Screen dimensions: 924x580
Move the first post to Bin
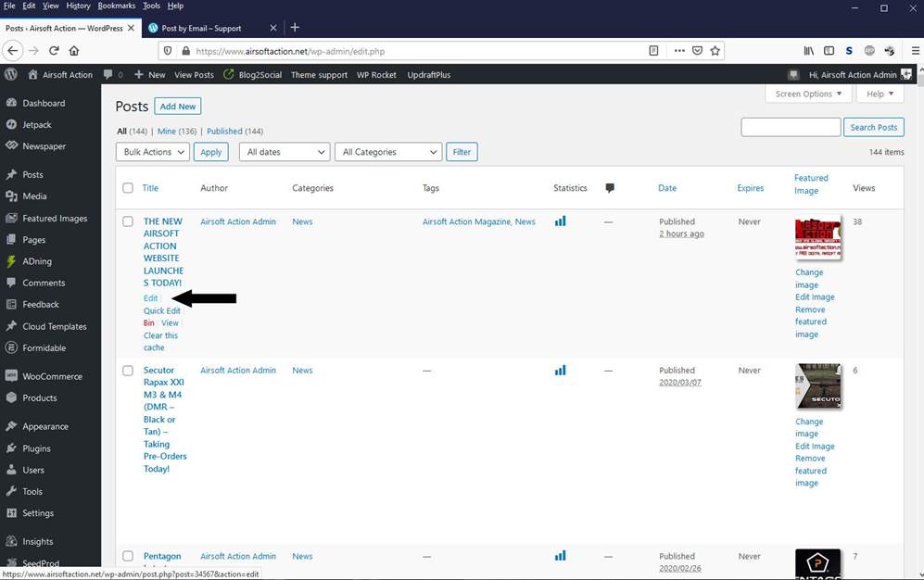tap(149, 323)
